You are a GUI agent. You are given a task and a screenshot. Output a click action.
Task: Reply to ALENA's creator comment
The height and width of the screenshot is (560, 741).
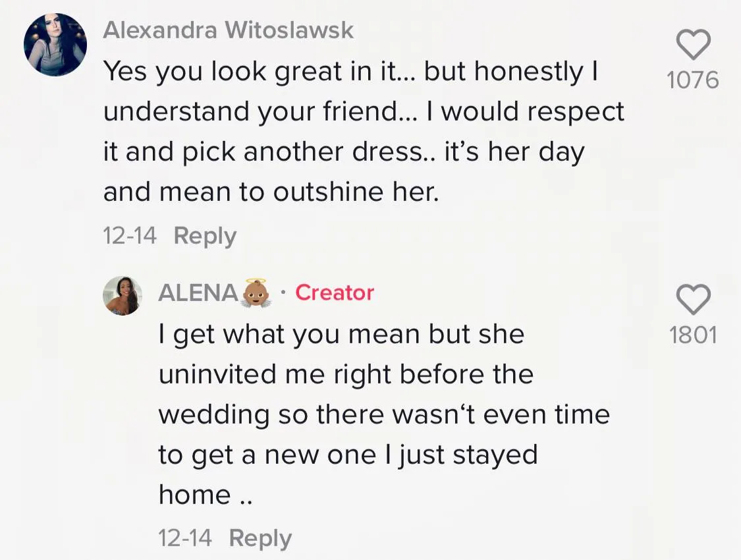[260, 538]
